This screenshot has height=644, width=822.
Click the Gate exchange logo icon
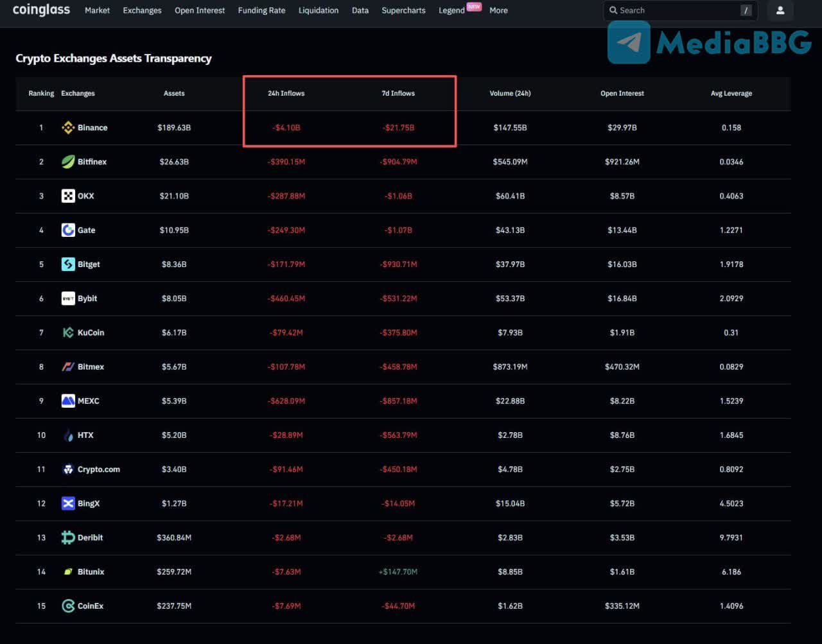point(68,230)
